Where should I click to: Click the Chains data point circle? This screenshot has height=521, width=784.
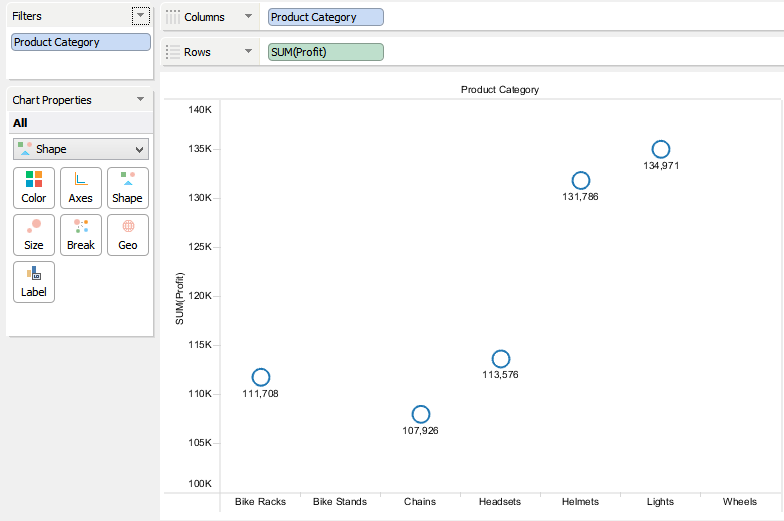421,414
